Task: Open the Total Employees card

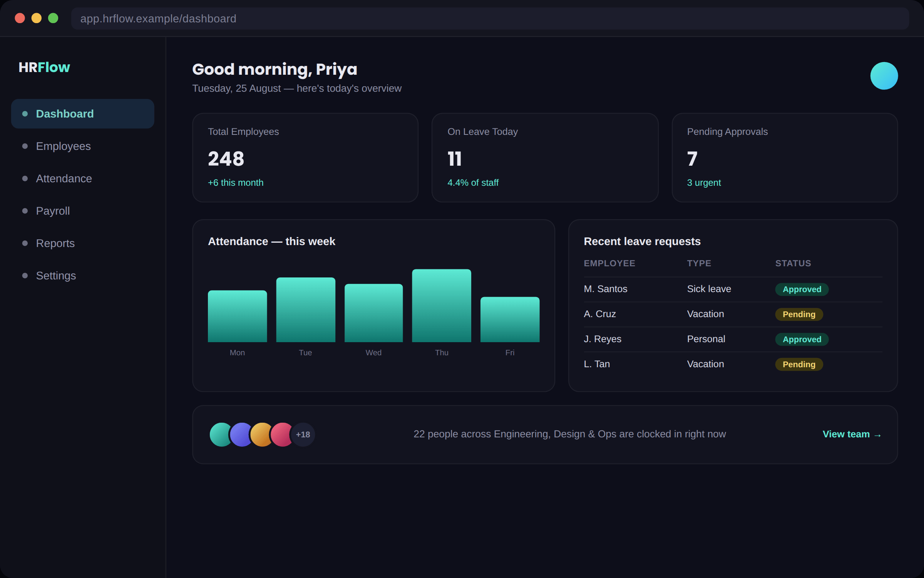Action: coord(305,158)
